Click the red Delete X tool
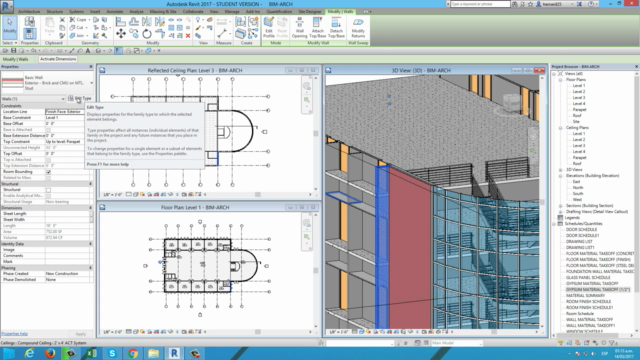 coord(188,36)
